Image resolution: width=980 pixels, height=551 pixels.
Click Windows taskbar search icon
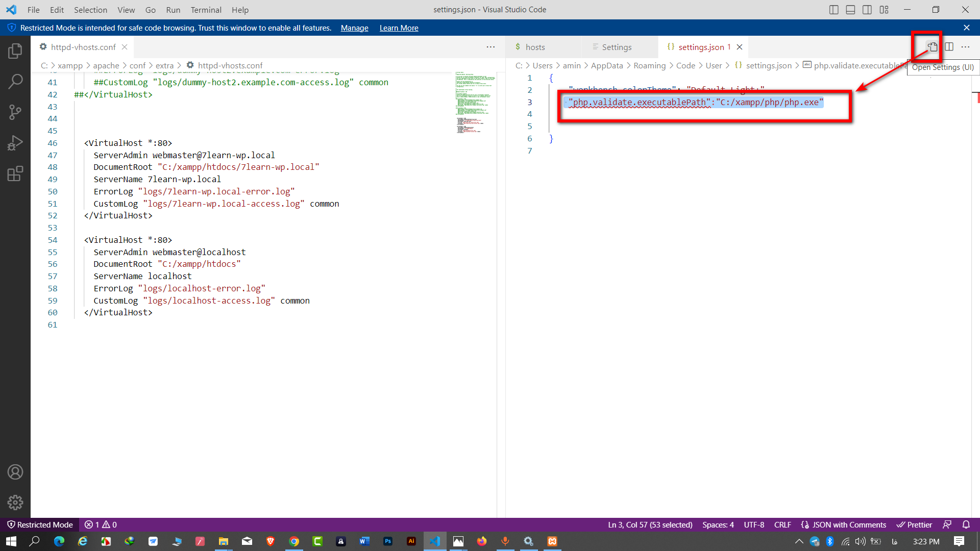click(34, 541)
